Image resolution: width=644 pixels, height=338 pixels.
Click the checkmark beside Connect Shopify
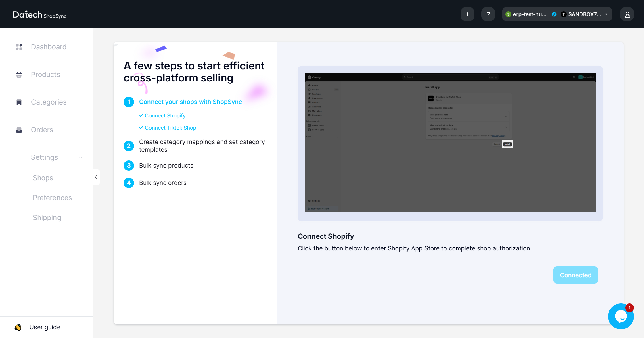(141, 115)
